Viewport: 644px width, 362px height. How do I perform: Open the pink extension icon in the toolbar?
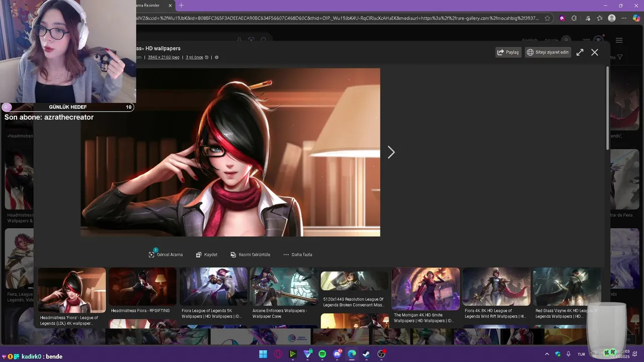pos(562,18)
